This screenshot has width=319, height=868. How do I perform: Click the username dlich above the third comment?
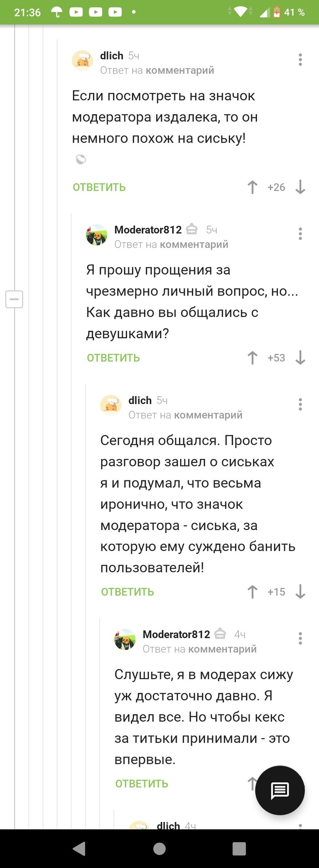point(140,400)
